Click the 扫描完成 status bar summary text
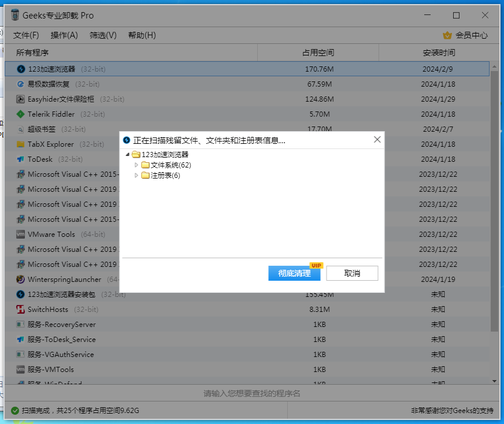 [80, 411]
